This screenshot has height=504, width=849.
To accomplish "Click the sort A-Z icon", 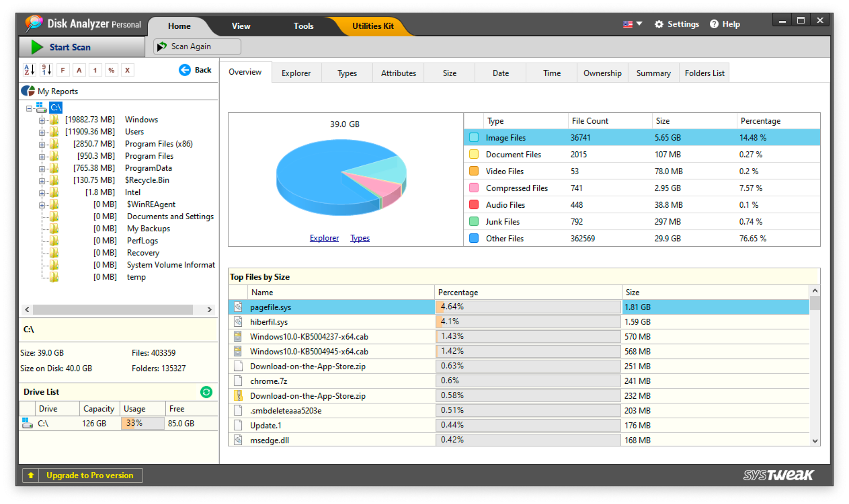I will (29, 70).
